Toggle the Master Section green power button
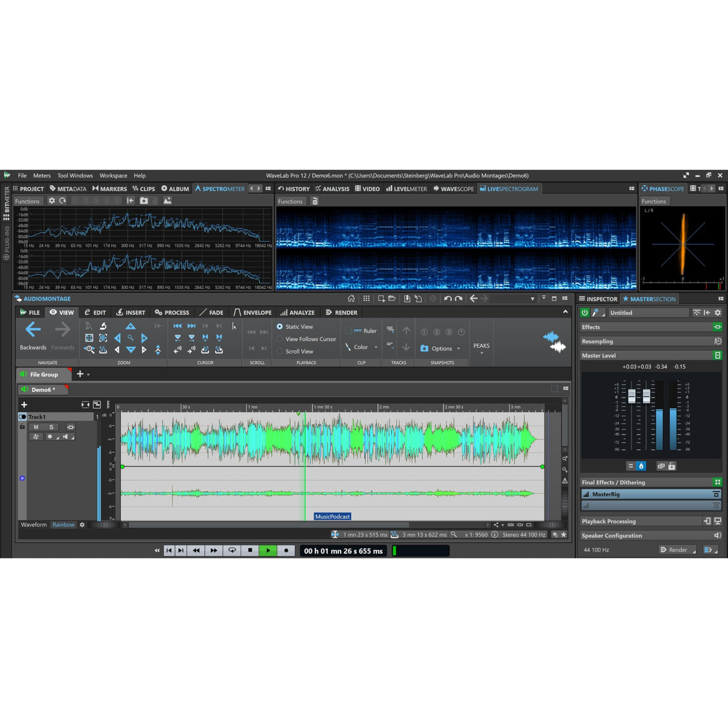Viewport: 728px width, 728px height. 585,313
